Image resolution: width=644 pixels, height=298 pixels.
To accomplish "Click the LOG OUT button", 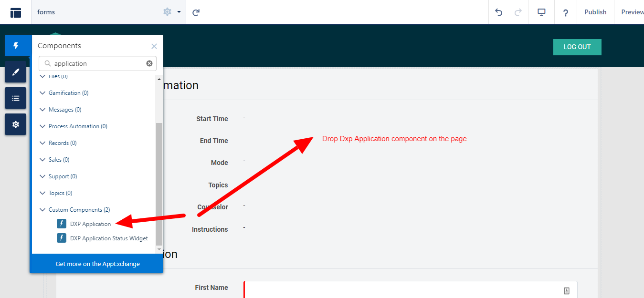I will pyautogui.click(x=577, y=47).
